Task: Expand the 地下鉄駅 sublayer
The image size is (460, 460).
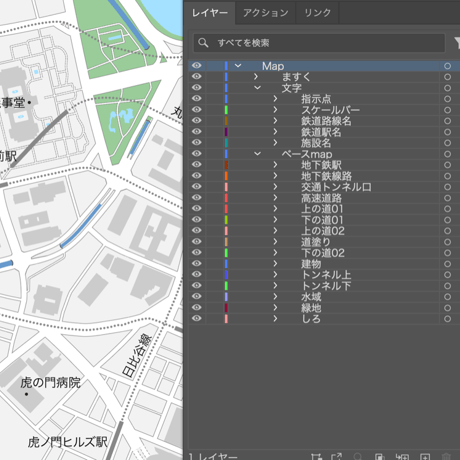Action: point(275,165)
